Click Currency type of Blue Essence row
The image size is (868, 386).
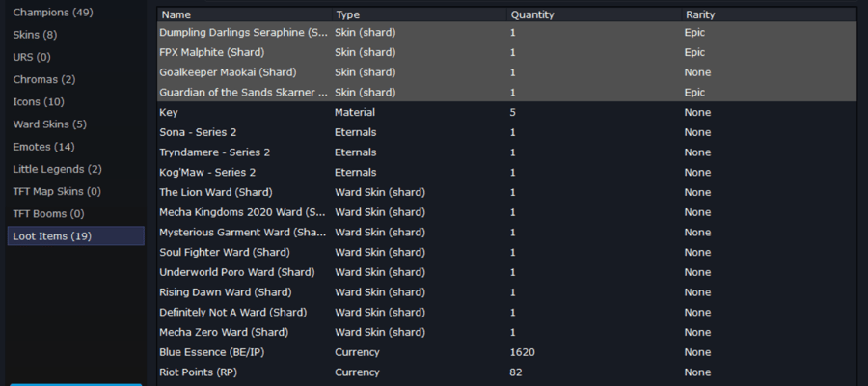tap(357, 352)
